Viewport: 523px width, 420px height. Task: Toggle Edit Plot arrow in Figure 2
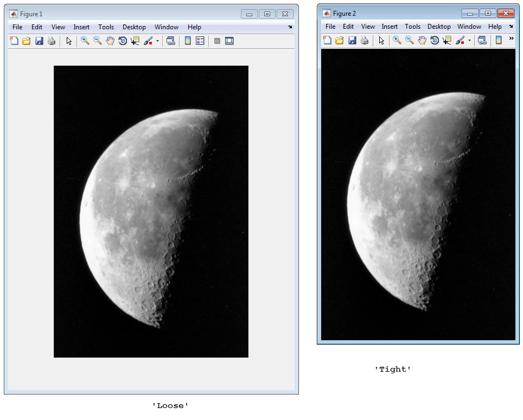click(x=381, y=40)
